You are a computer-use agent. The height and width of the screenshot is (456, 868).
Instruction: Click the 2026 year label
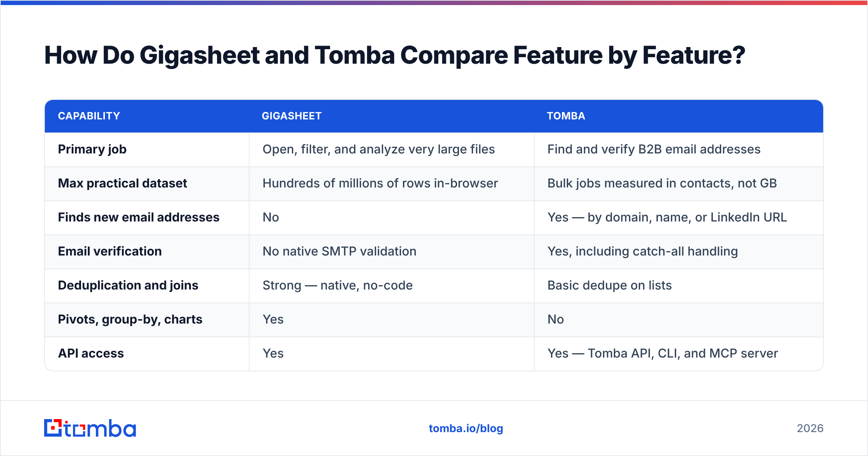click(810, 428)
